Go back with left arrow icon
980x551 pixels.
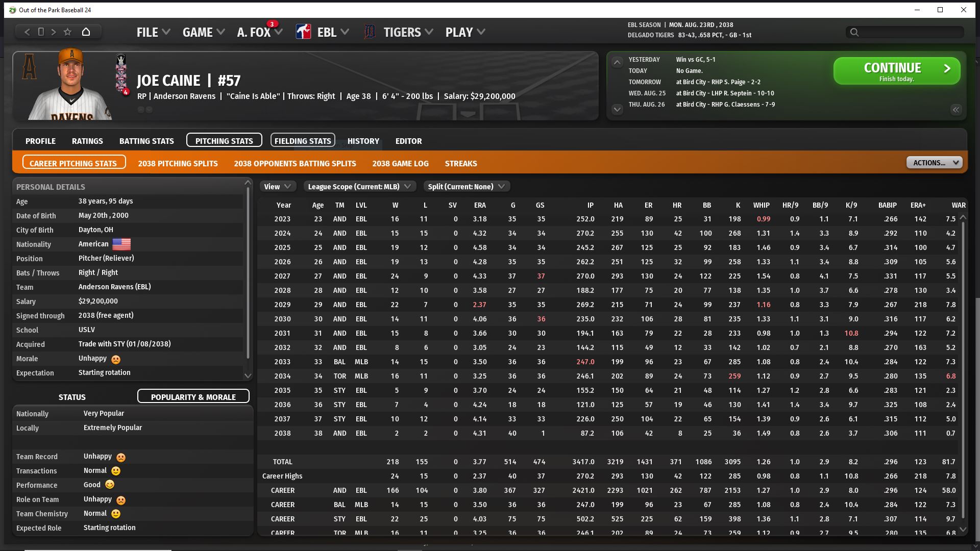27,32
